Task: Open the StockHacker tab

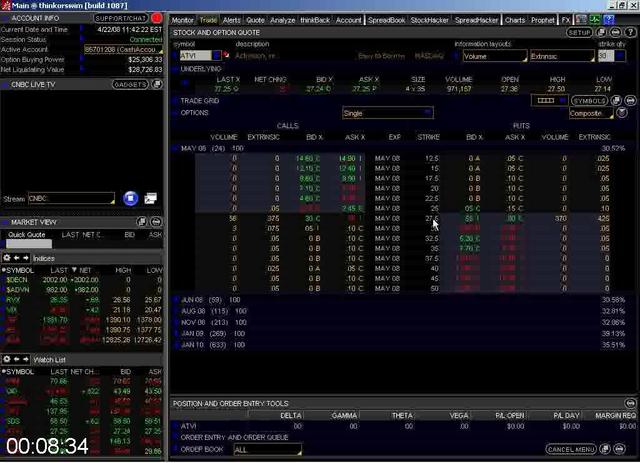Action: pyautogui.click(x=429, y=20)
